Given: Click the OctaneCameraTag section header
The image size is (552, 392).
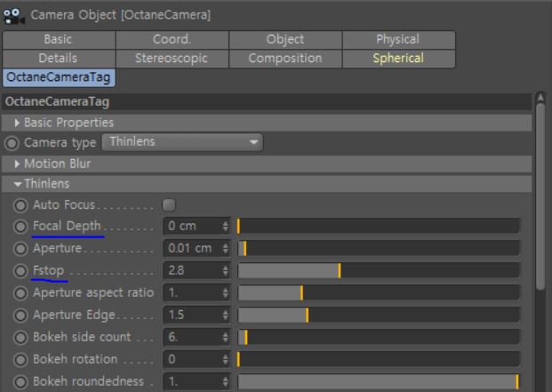Looking at the screenshot, I should [x=267, y=102].
